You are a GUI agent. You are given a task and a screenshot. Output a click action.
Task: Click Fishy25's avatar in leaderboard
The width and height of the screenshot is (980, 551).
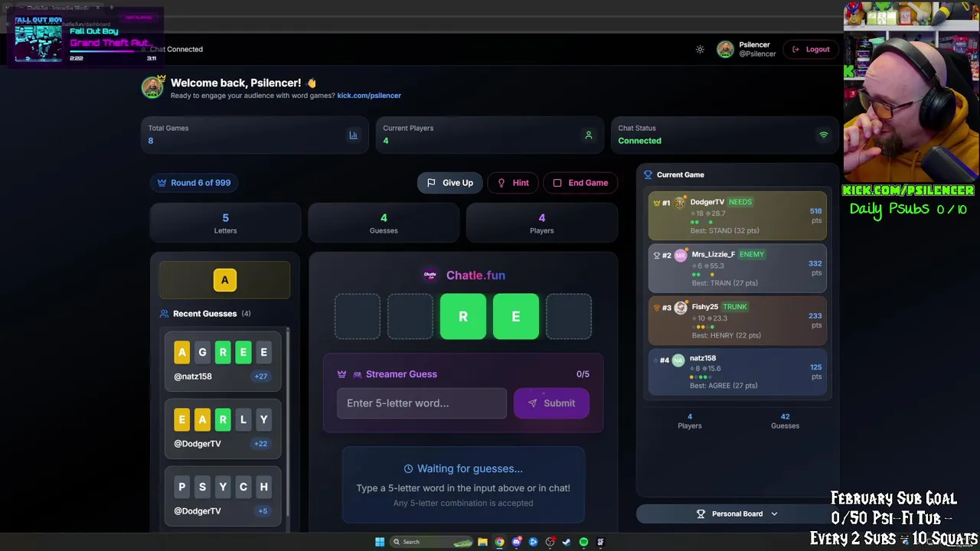coord(681,307)
